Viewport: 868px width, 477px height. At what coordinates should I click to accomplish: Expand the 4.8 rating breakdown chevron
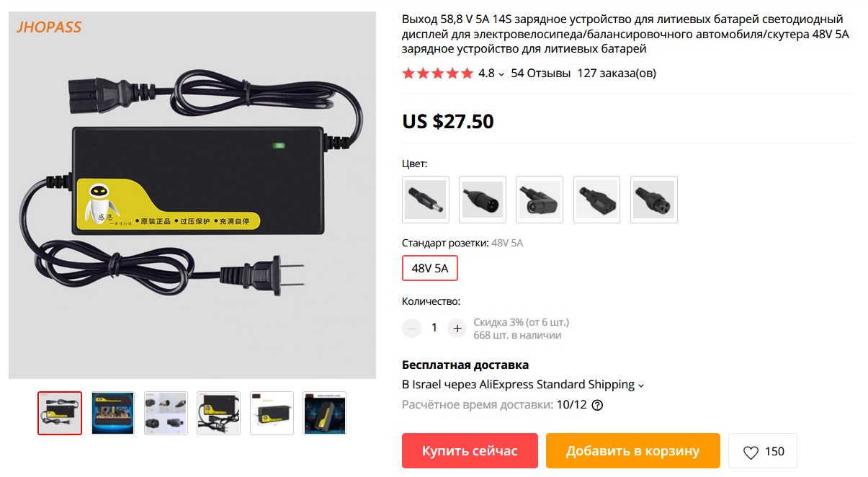[501, 73]
